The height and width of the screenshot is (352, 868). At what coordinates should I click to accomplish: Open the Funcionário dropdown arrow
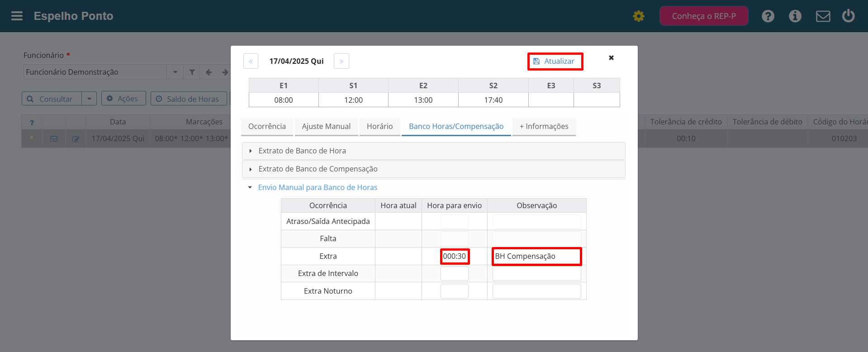(175, 72)
